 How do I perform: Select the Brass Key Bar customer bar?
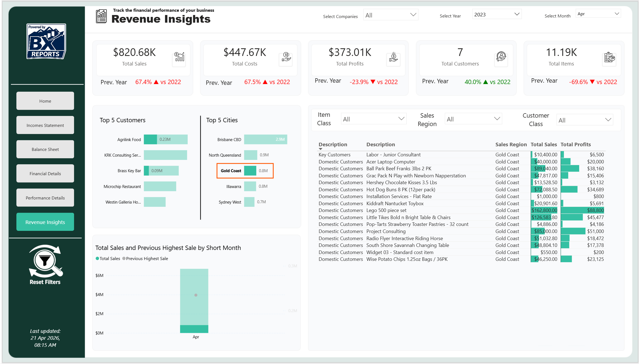pos(161,171)
